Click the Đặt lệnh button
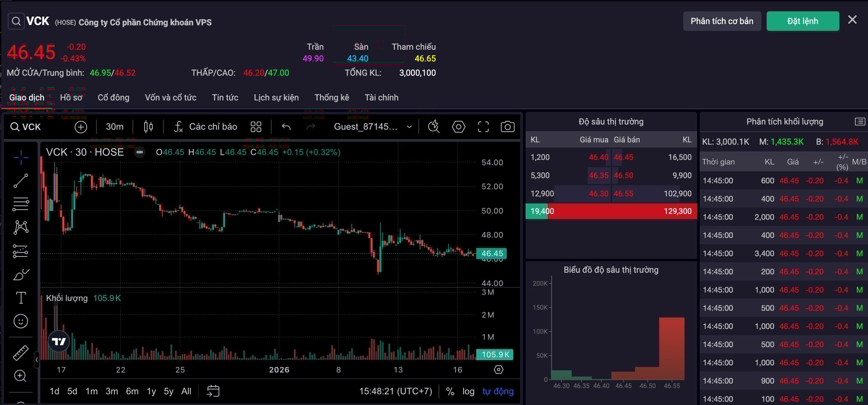The height and width of the screenshot is (405, 868). [x=802, y=21]
